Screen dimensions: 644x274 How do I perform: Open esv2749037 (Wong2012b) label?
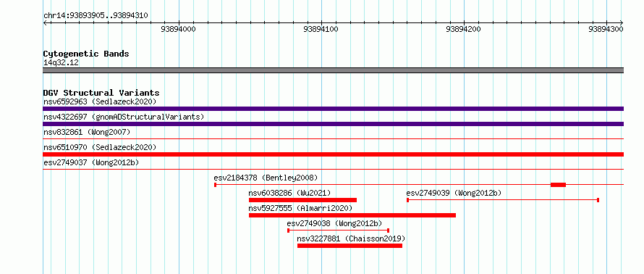pyautogui.click(x=91, y=162)
